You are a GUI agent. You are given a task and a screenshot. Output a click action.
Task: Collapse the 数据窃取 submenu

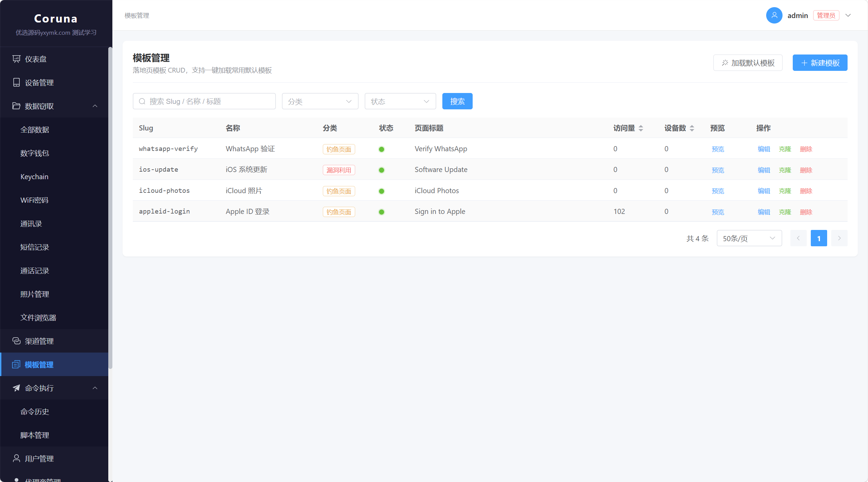95,106
